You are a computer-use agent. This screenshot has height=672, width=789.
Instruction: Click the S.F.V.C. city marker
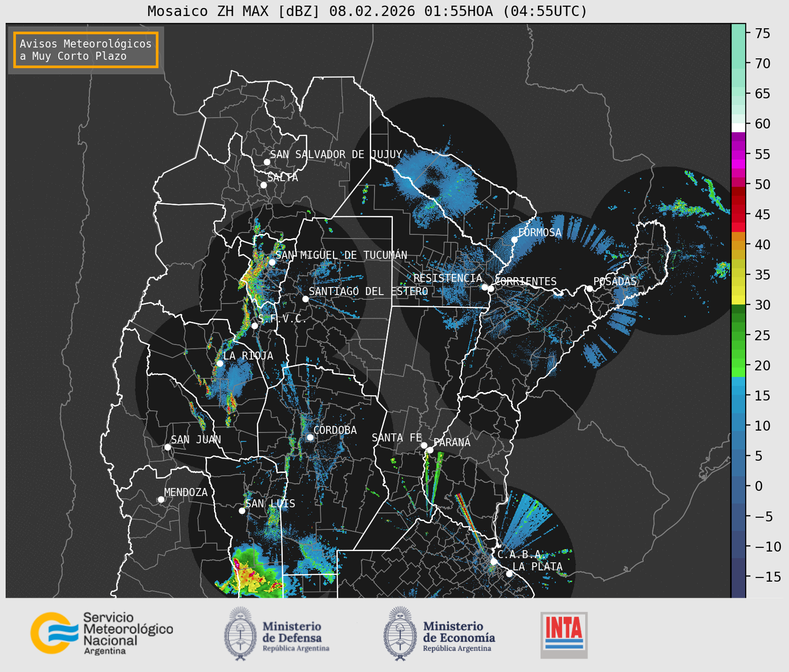pyautogui.click(x=255, y=326)
